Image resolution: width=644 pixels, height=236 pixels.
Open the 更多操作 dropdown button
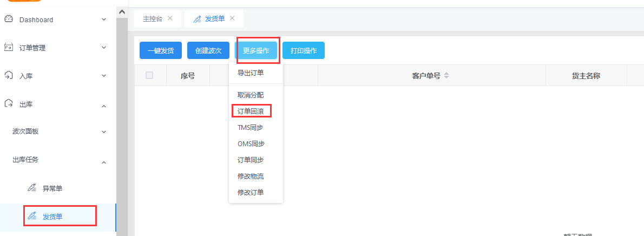pyautogui.click(x=256, y=50)
